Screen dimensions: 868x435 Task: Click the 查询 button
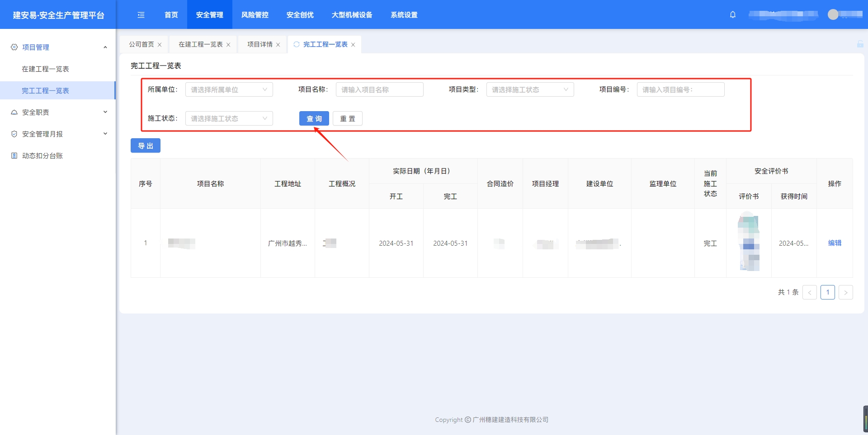coord(314,118)
